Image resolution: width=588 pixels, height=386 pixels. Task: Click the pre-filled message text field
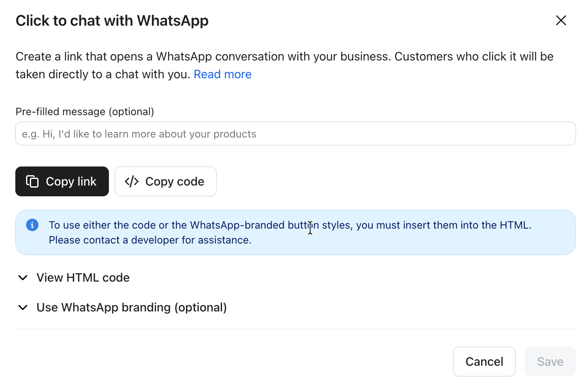(x=295, y=133)
